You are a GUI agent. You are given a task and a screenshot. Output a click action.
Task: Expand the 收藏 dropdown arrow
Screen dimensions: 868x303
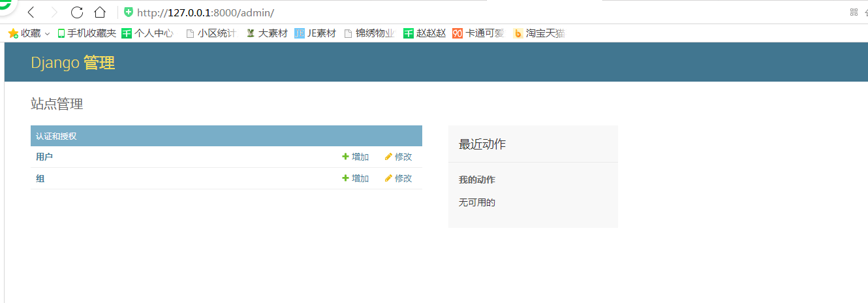[48, 33]
